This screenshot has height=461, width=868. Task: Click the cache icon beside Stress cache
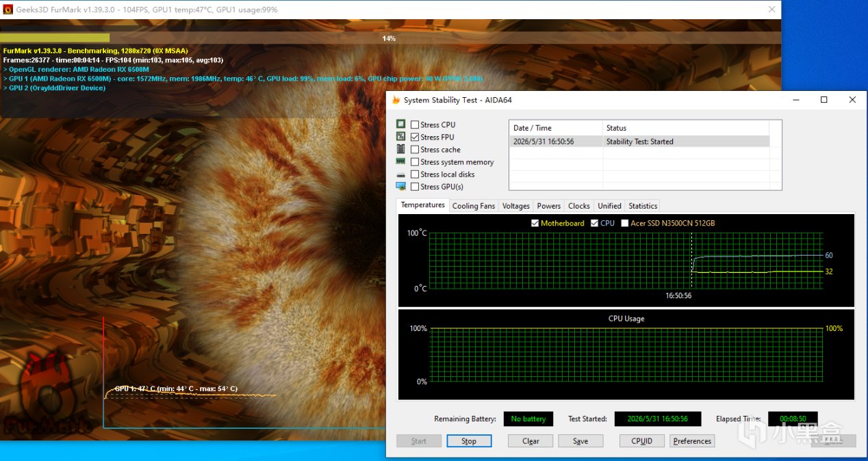pyautogui.click(x=400, y=149)
